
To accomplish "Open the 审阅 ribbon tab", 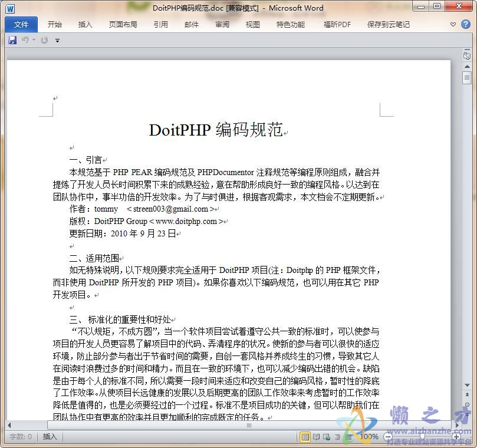I will (222, 24).
